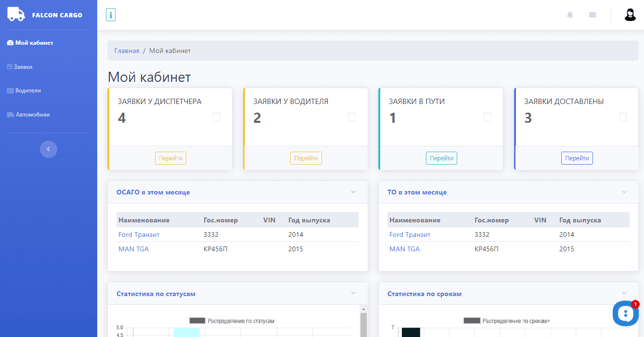
Task: Open Водители sidebar section
Action: pos(27,91)
